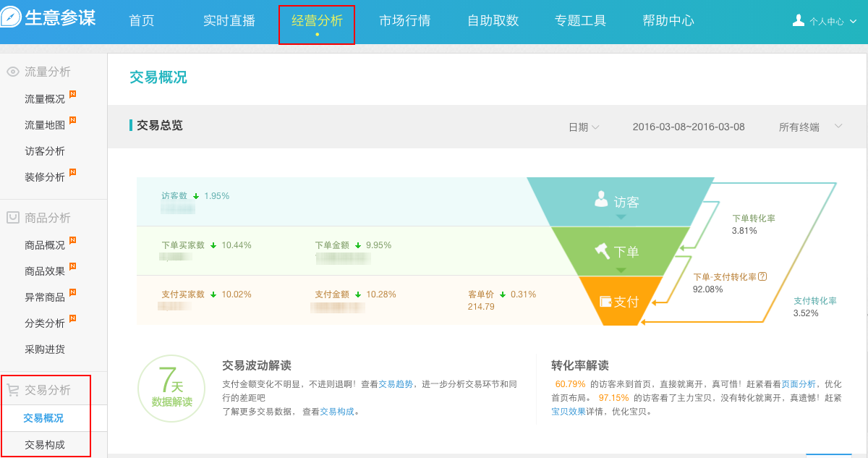Open the 交易构成 link in 交易波动解读
Viewport: 868px width, 458px height.
click(337, 411)
